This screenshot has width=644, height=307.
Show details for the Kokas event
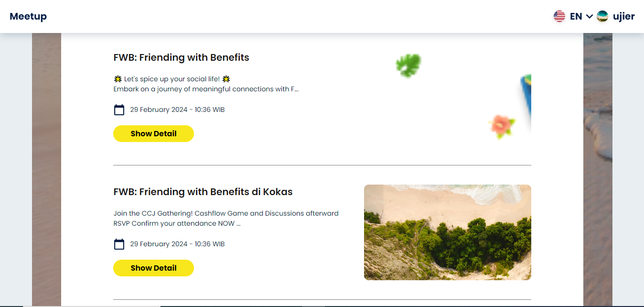[153, 268]
